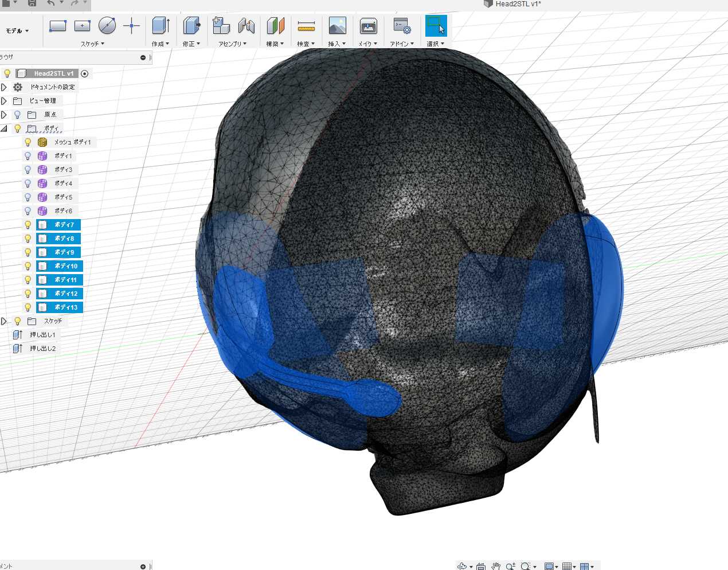Toggle visibility bulb of スケッチ folder
Image resolution: width=728 pixels, height=570 pixels.
click(x=17, y=321)
